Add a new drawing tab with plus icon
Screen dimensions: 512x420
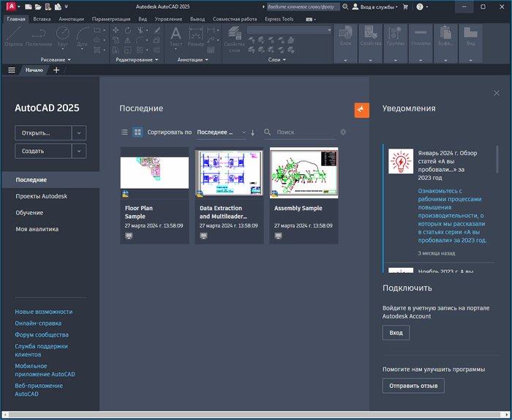[57, 70]
